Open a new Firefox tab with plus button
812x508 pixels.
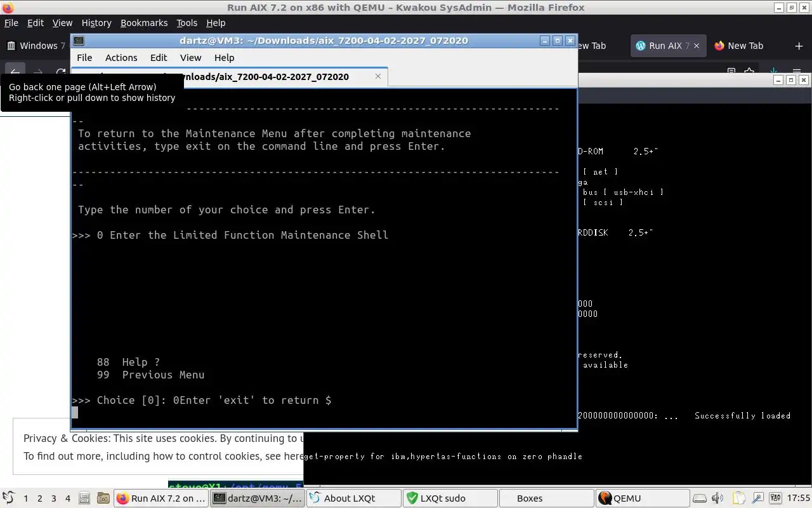[x=799, y=46]
